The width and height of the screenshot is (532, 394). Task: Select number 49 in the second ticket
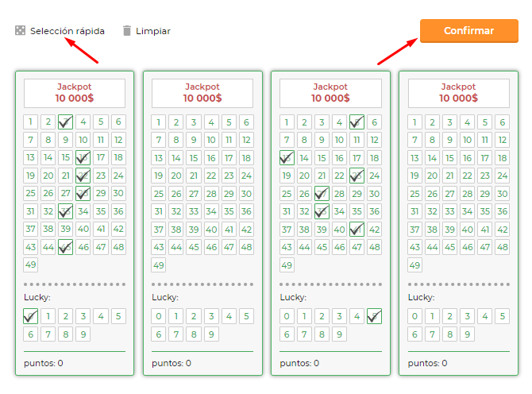(159, 265)
